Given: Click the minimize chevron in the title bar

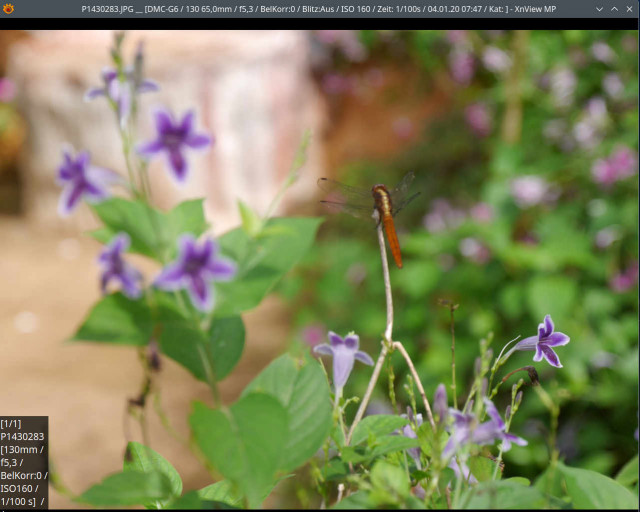Looking at the screenshot, I should click(599, 9).
